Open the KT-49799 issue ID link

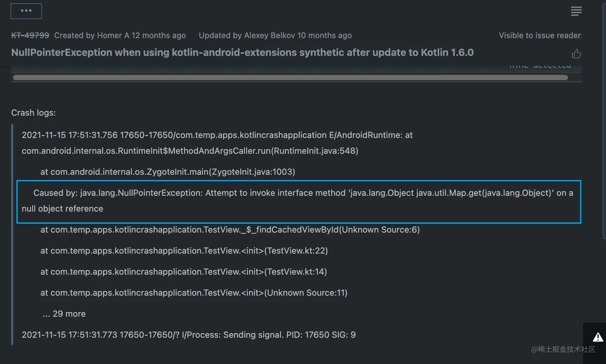30,35
